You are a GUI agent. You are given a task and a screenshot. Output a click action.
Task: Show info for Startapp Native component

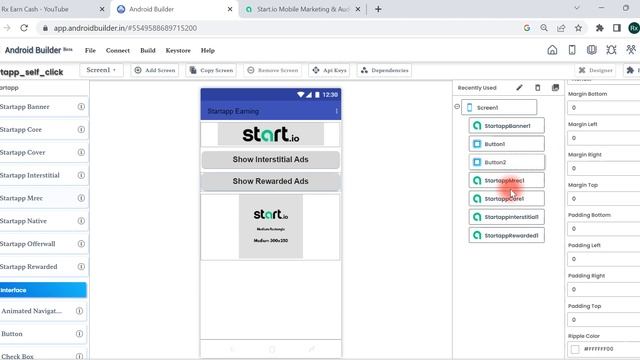click(81, 221)
